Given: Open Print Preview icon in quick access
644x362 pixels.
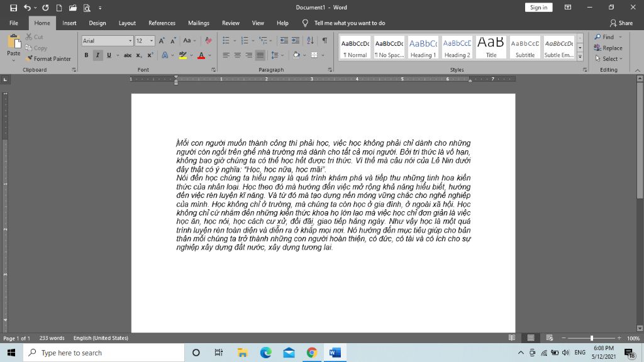Looking at the screenshot, I should coord(87,8).
